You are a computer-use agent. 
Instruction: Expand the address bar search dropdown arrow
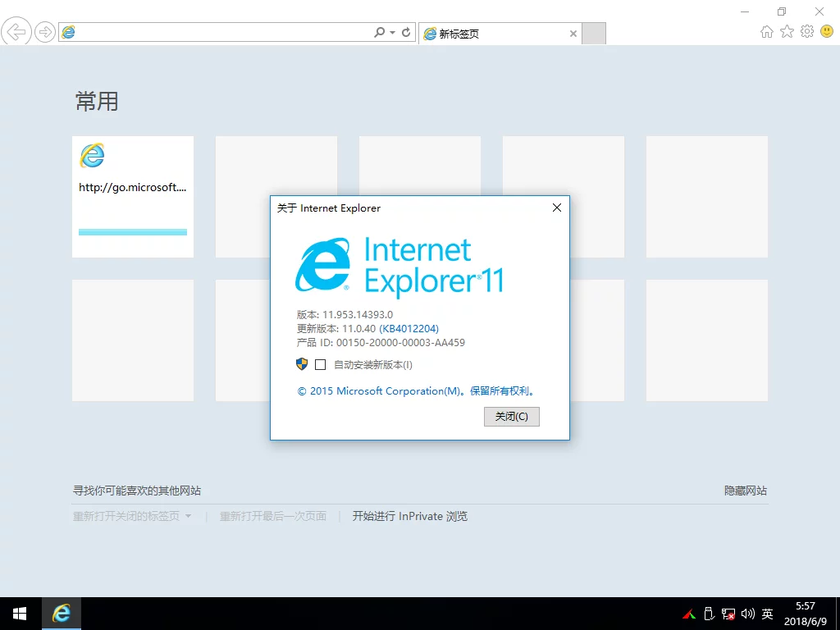[393, 32]
